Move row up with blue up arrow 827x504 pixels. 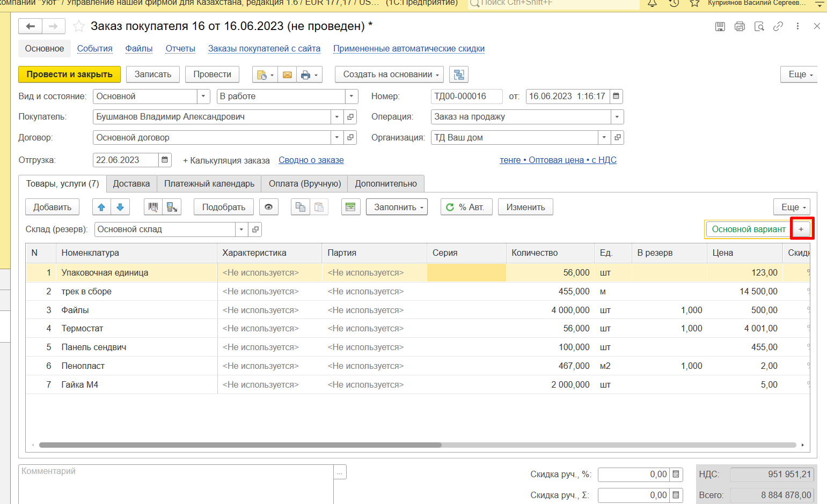(101, 207)
